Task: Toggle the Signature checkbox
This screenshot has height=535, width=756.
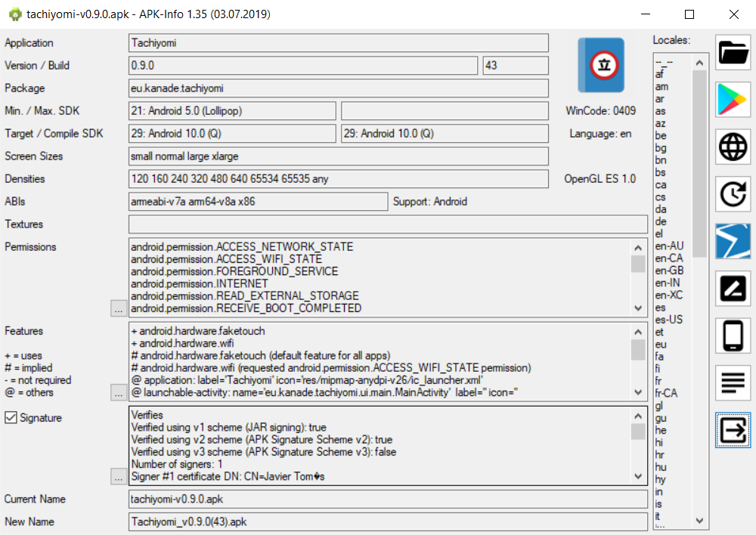Action: click(11, 417)
